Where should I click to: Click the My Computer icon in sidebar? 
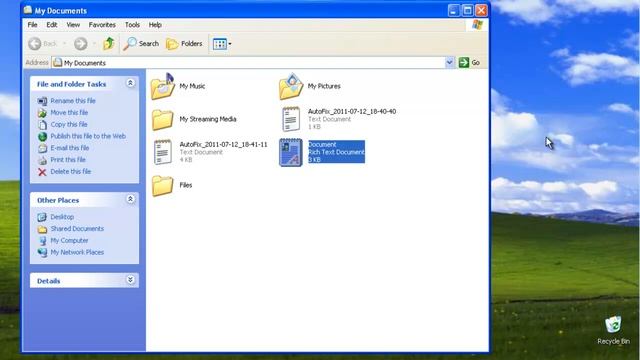tap(42, 241)
